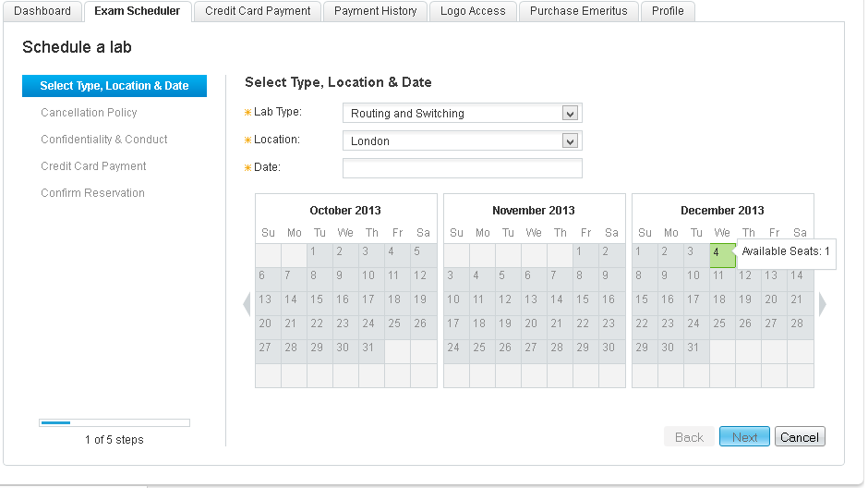Click the 1 of 5 steps progress bar
868x488 pixels.
[x=115, y=422]
